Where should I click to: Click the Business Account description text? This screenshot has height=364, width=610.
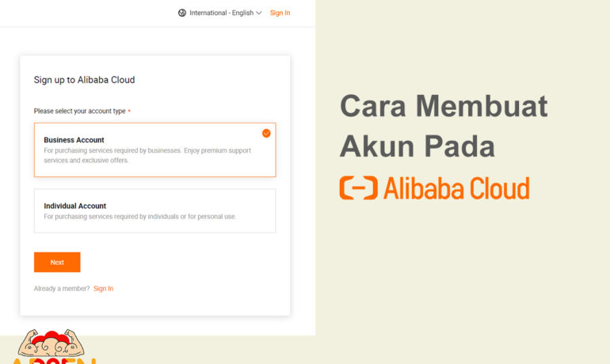(x=147, y=155)
